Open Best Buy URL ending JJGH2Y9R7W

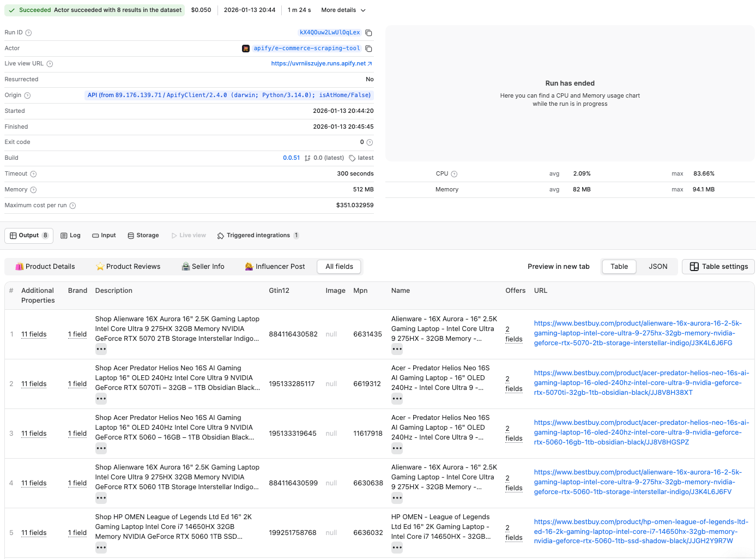click(641, 532)
